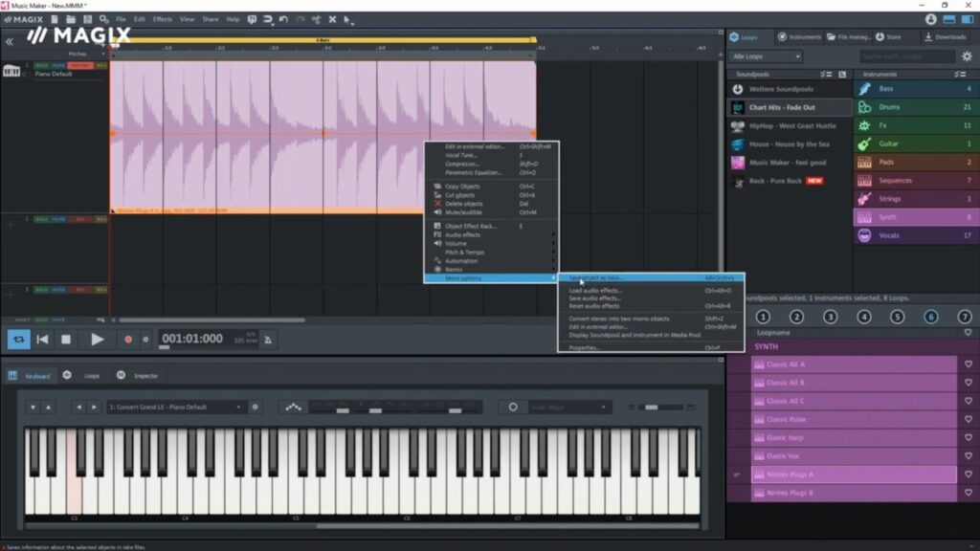
Task: Toggle SOLO on track 1 Piano Default
Action: (42, 66)
